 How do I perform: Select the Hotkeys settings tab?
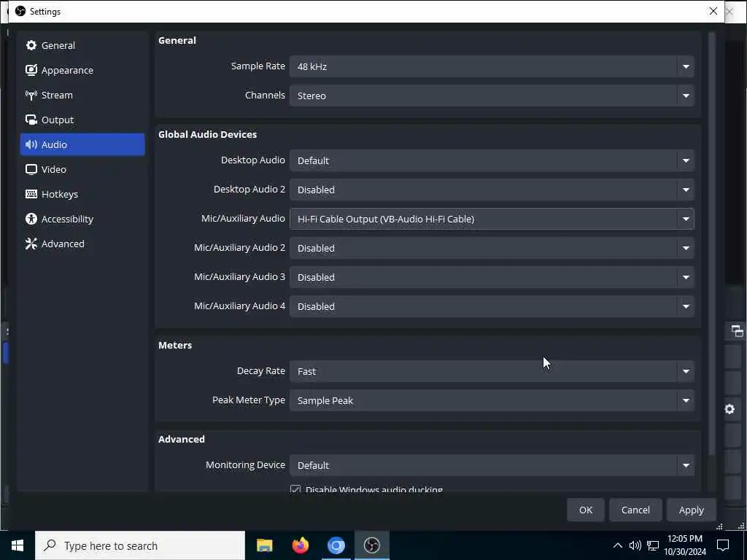pyautogui.click(x=82, y=194)
